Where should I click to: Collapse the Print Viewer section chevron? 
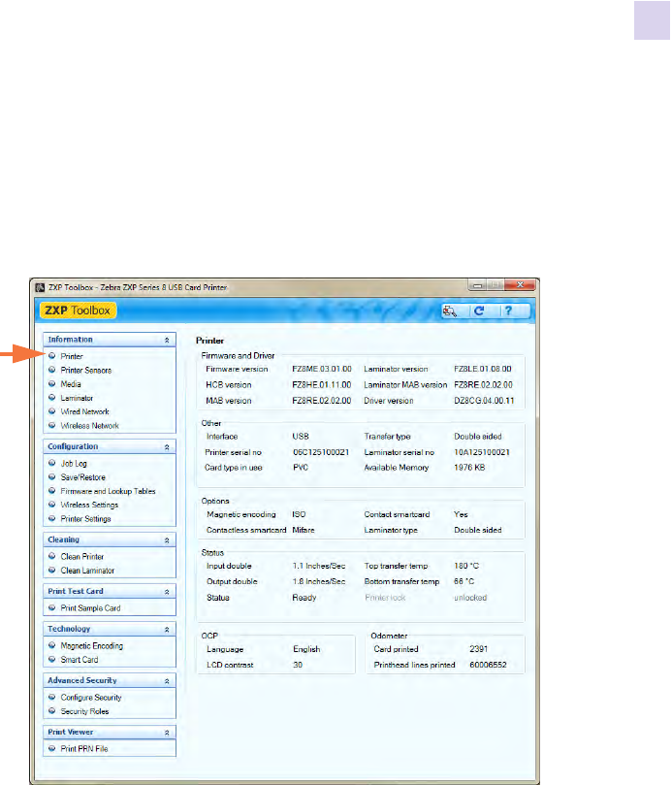point(167,733)
